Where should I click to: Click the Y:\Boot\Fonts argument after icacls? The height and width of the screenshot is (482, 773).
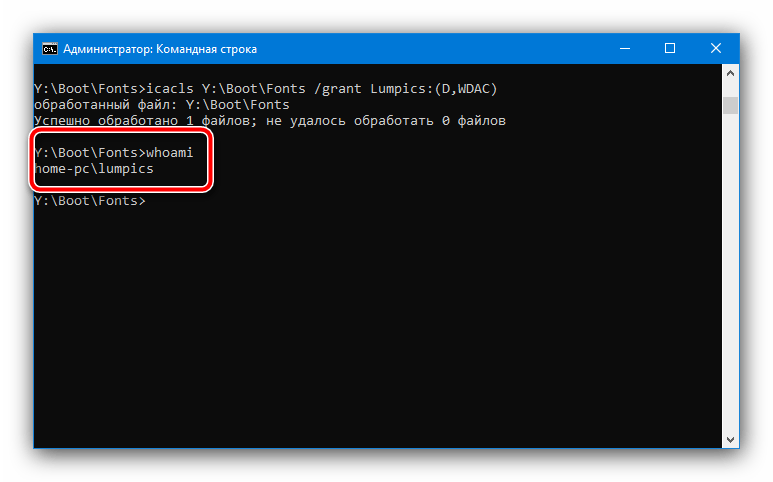(253, 89)
